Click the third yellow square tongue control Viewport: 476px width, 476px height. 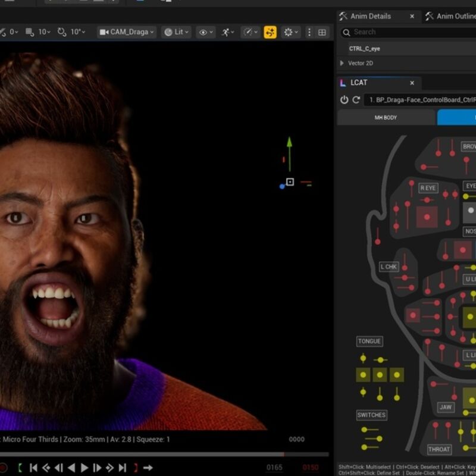click(x=396, y=375)
